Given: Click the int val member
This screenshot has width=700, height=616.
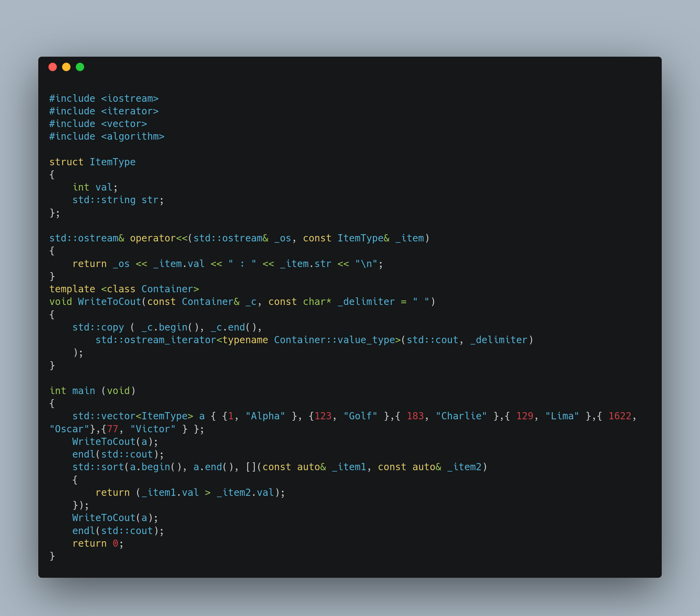Looking at the screenshot, I should click(95, 187).
